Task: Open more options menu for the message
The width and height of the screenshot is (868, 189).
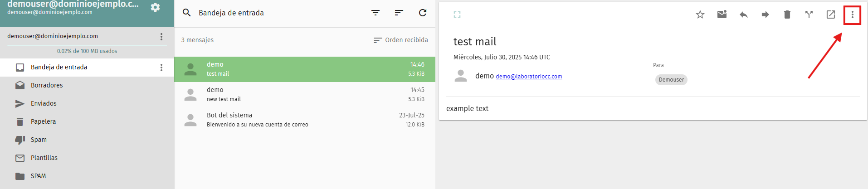Action: [x=852, y=15]
